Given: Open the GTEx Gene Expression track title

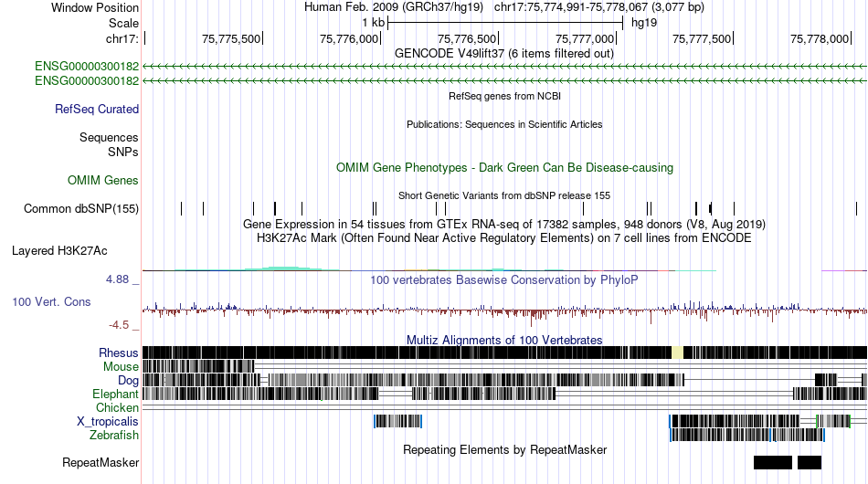Looking at the screenshot, I should click(x=504, y=224).
